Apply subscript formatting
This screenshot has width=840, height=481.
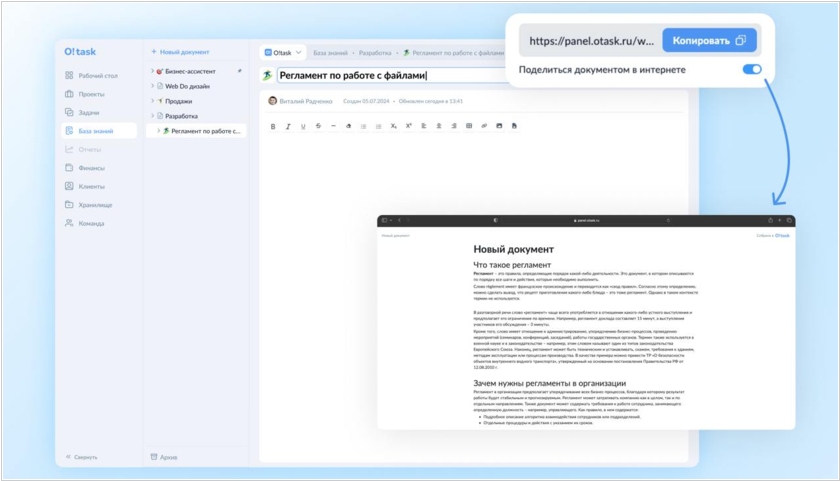click(393, 126)
